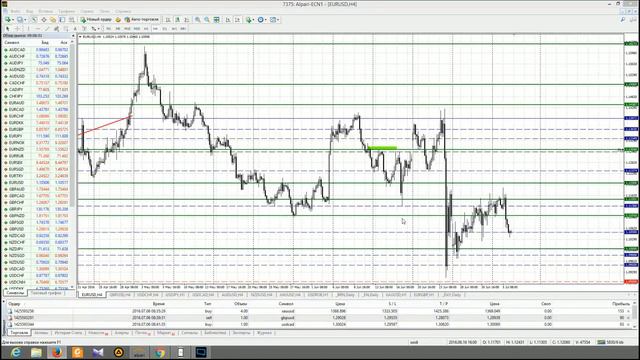Screen dimensions: 640x360
Task: Open the Вид menu
Action: coord(29,11)
